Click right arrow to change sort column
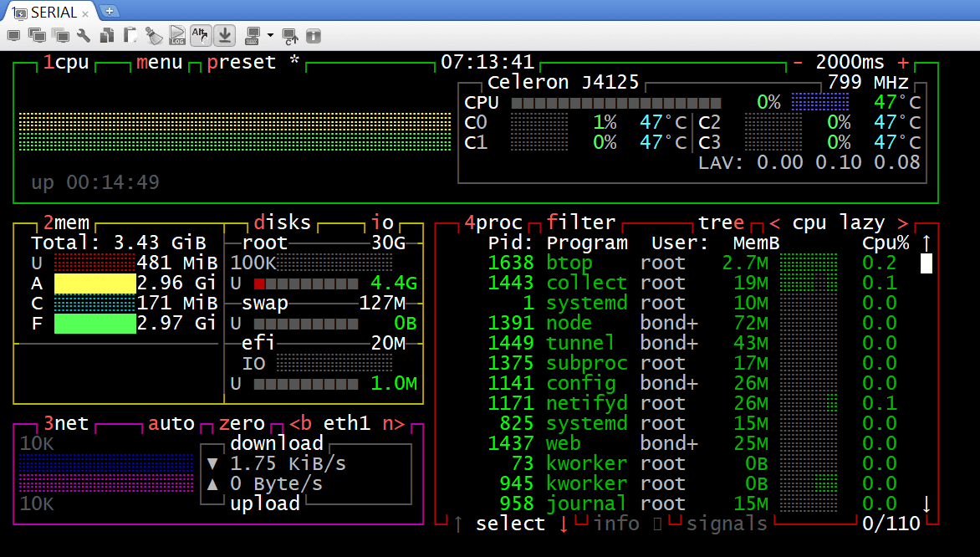 pos(902,222)
